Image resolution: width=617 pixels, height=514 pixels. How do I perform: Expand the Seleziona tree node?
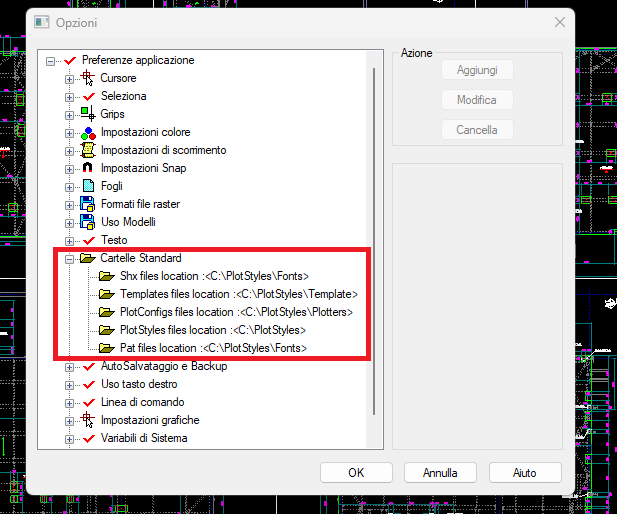(x=70, y=96)
